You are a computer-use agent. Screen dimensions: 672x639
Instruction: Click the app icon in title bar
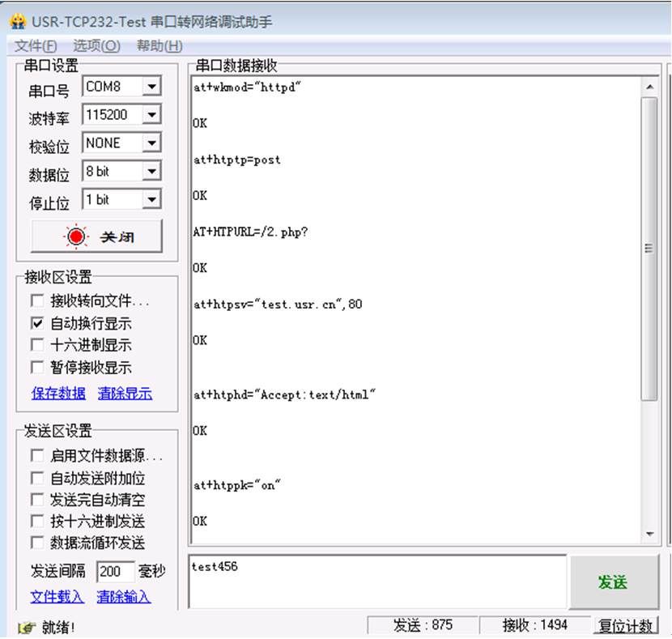tap(18, 21)
